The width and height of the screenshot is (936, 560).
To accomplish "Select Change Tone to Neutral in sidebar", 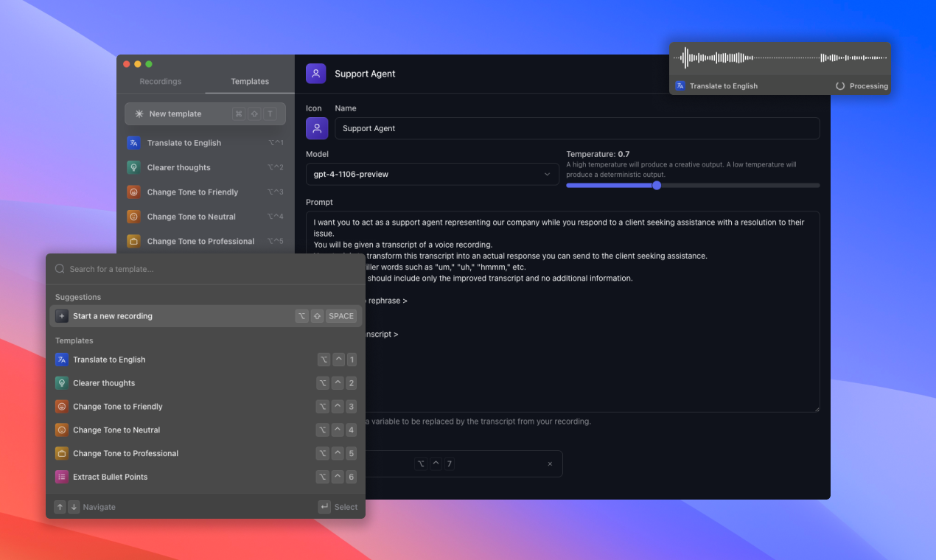I will (206, 217).
